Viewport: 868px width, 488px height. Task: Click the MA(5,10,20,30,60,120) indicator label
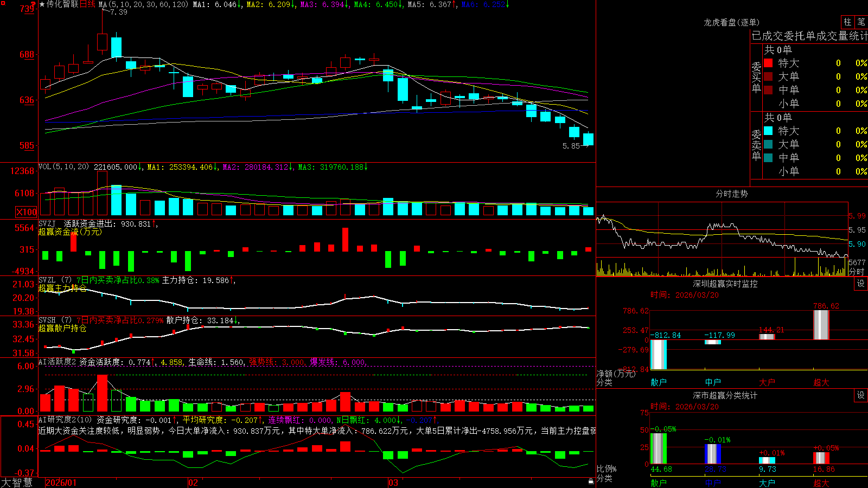pos(143,4)
